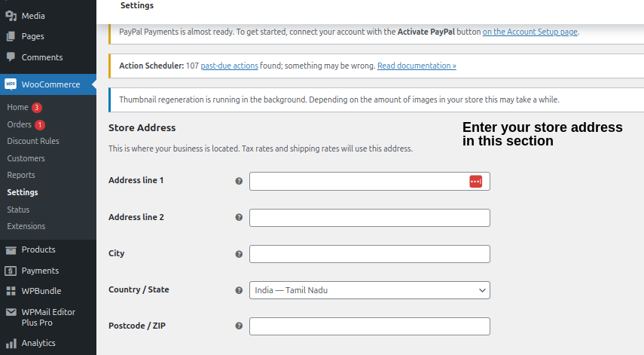This screenshot has width=644, height=355.
Task: Click the Analytics bar chart icon
Action: 11,343
